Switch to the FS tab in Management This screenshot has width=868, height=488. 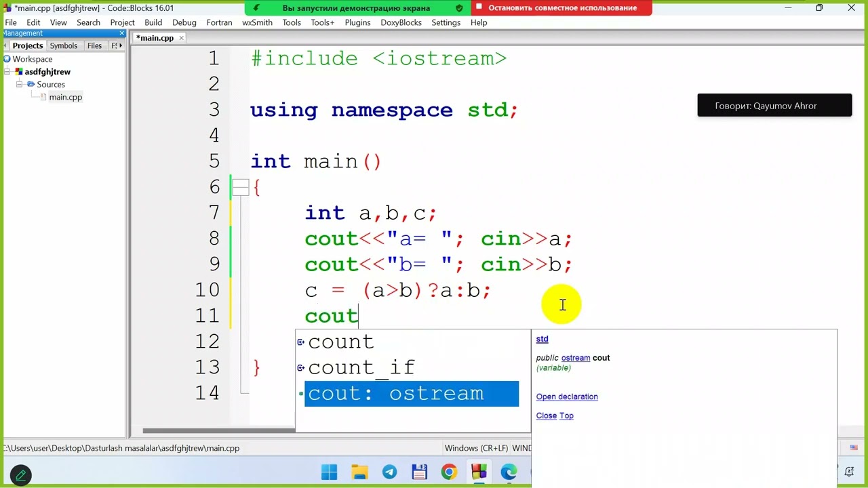tap(113, 45)
